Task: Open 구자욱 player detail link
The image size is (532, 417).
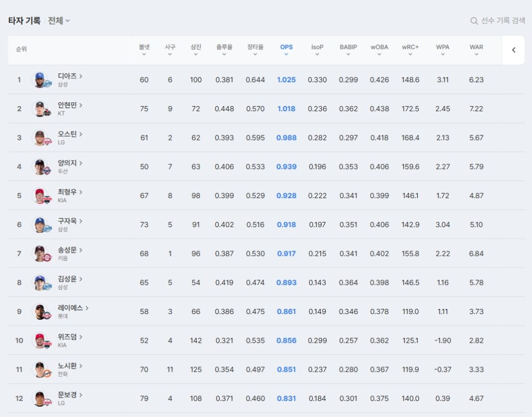Action: [70, 221]
